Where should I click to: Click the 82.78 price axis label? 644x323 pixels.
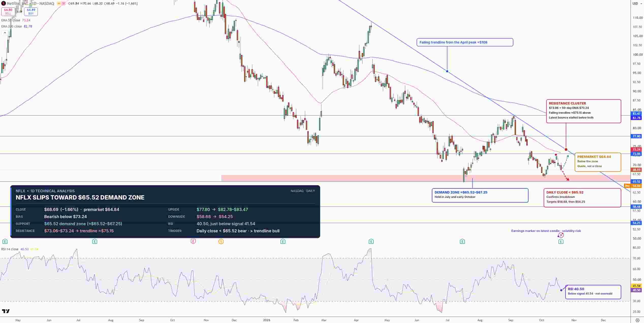637,118
